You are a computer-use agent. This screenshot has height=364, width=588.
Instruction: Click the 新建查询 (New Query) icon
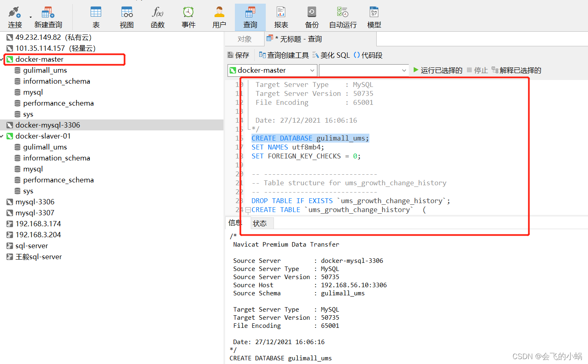[x=48, y=17]
